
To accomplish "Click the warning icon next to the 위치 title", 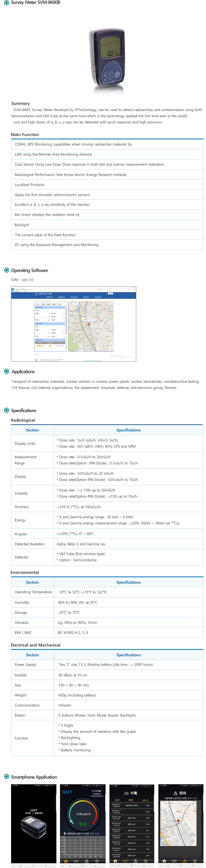I will 176,793.
